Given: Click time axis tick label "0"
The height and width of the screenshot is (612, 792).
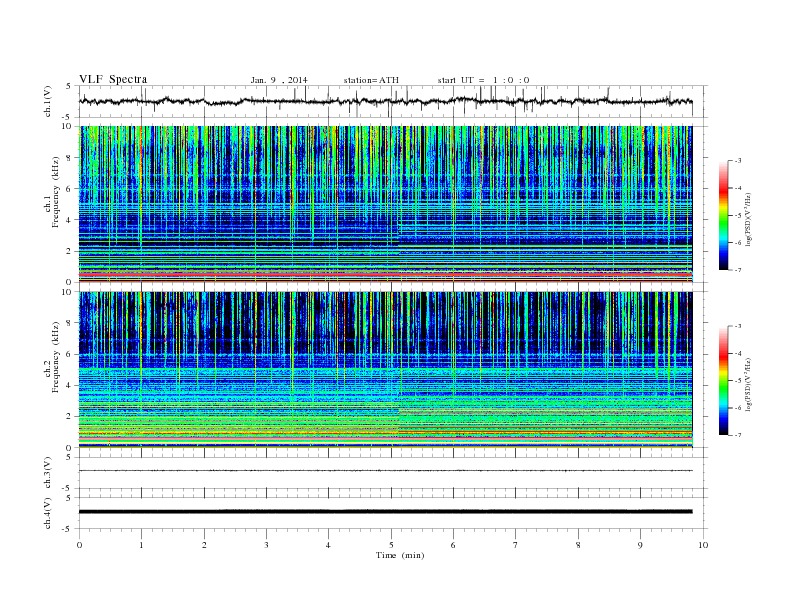Looking at the screenshot, I should (x=79, y=545).
